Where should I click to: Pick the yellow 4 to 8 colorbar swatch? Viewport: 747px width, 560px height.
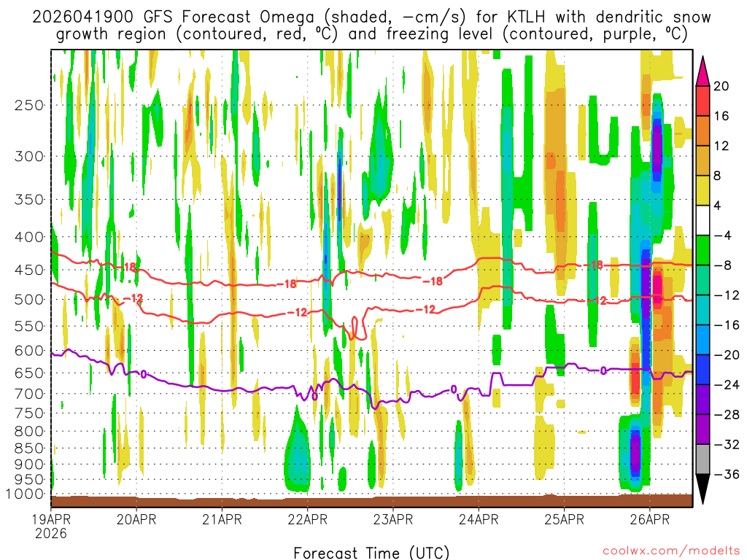(703, 190)
